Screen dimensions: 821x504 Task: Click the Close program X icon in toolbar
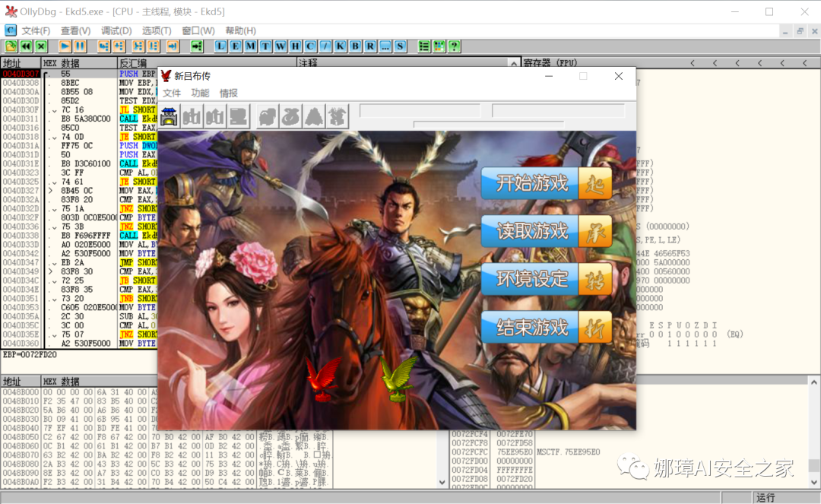click(41, 46)
